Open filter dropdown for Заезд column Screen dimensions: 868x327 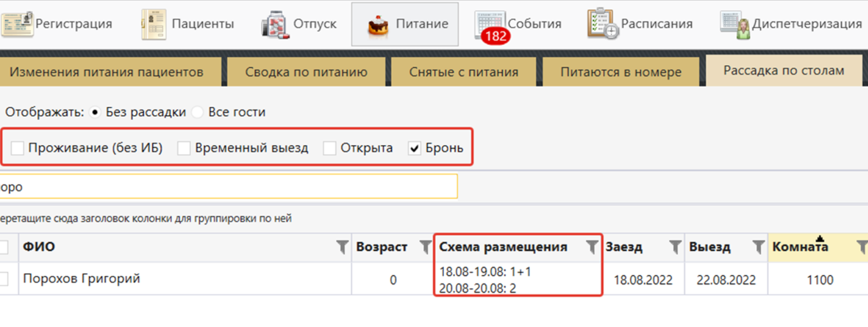point(674,247)
